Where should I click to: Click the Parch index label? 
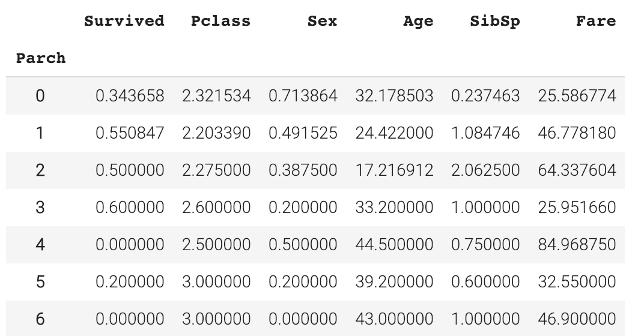[x=41, y=58]
